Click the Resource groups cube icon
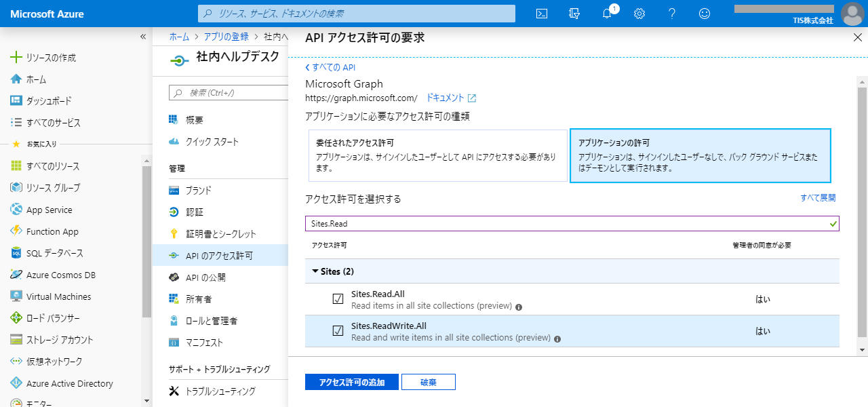Image resolution: width=868 pixels, height=407 pixels. (16, 188)
